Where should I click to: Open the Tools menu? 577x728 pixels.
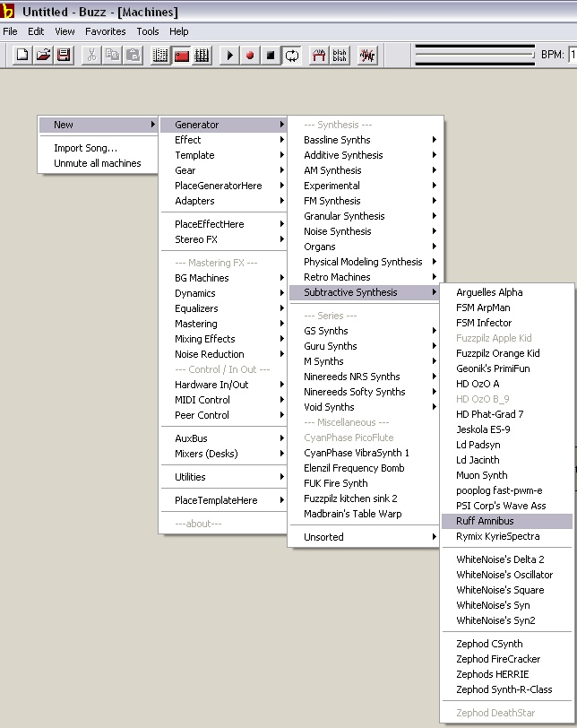coord(148,31)
